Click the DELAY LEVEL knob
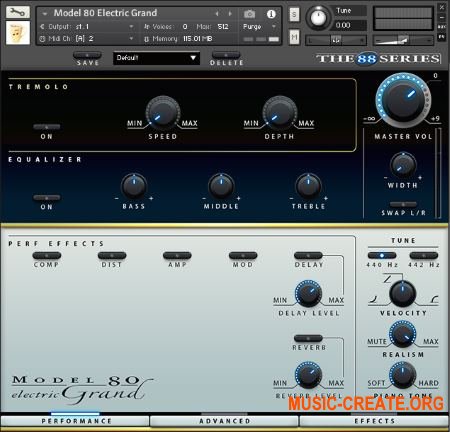 [x=308, y=294]
